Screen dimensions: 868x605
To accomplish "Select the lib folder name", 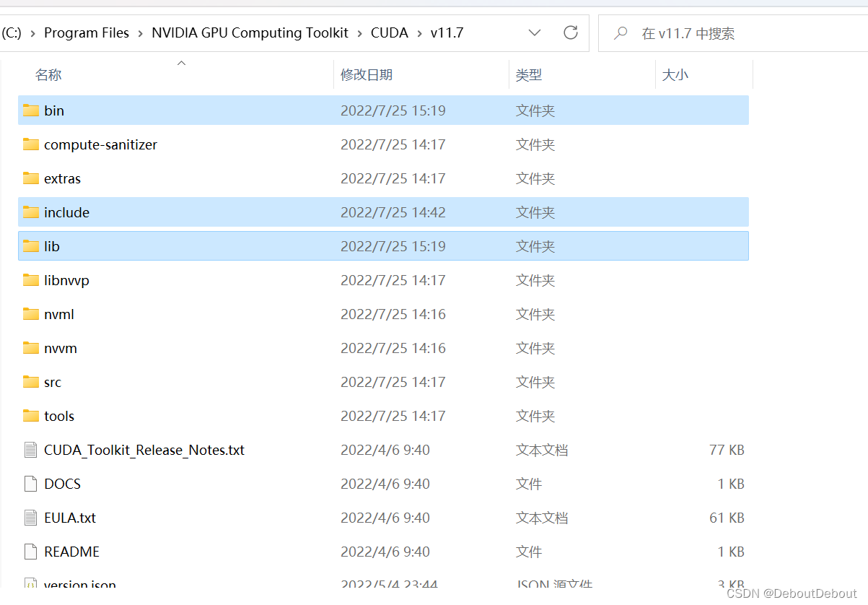I will [52, 246].
